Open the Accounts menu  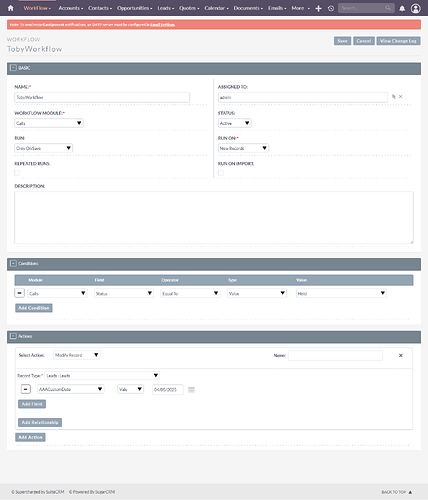tap(71, 8)
